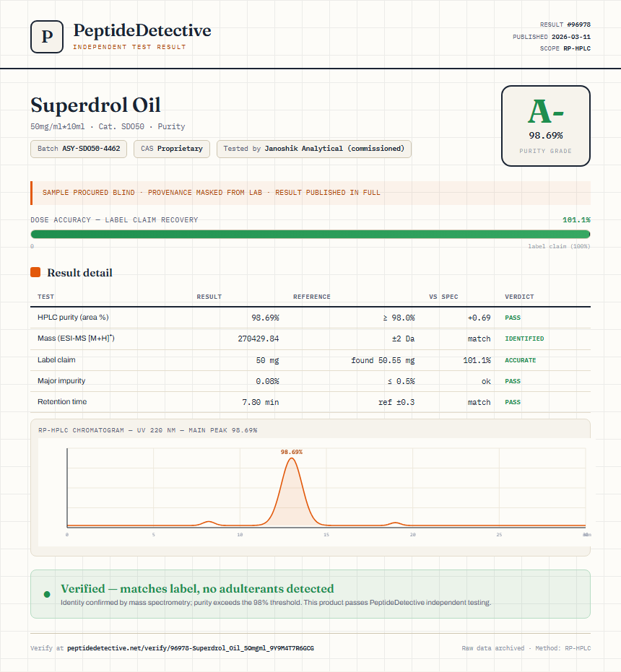Screen dimensions: 621x672
Task: Select the Label claim row label
Action: click(56, 359)
